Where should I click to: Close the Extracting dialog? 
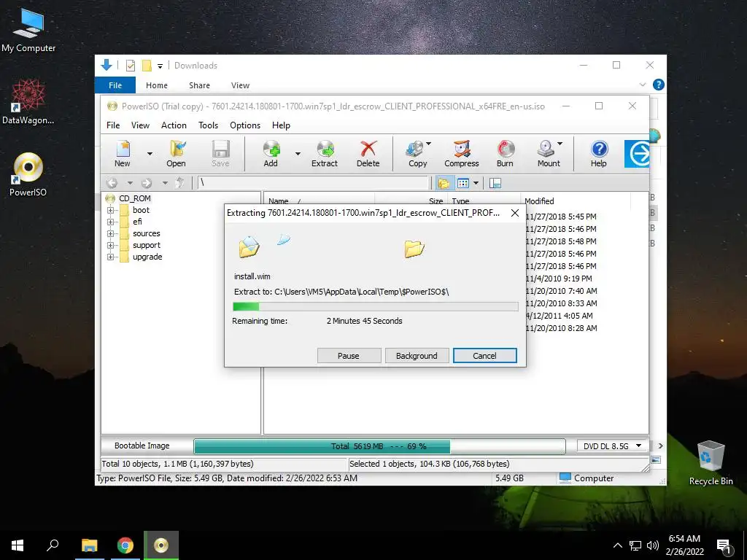coord(515,213)
